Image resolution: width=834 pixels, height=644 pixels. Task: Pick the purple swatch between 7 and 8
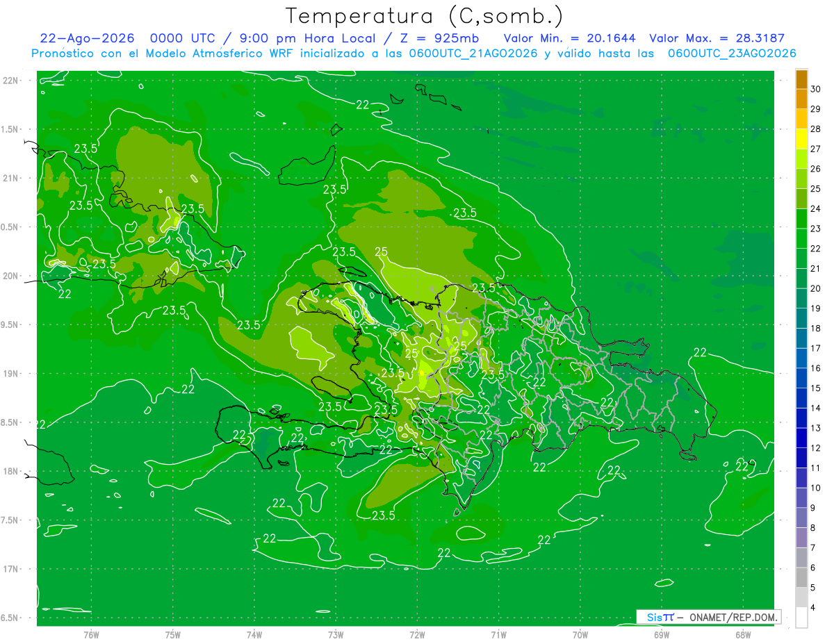click(x=801, y=538)
